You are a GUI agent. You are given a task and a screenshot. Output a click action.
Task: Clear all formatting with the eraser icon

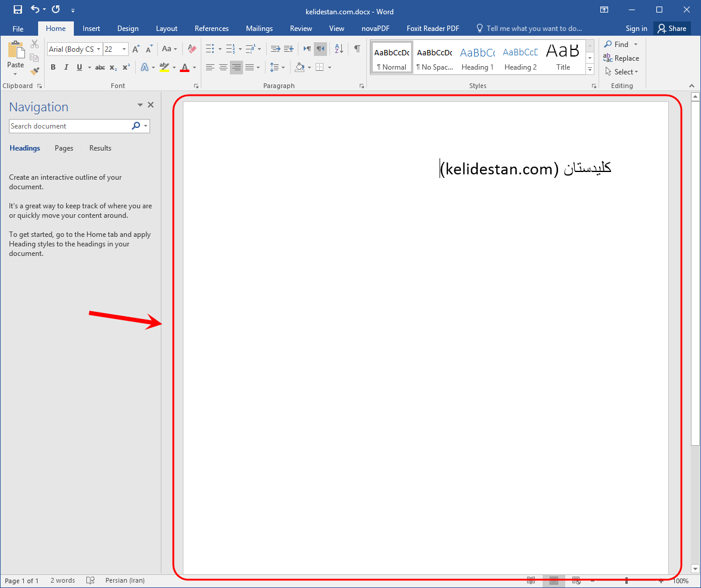click(x=192, y=49)
